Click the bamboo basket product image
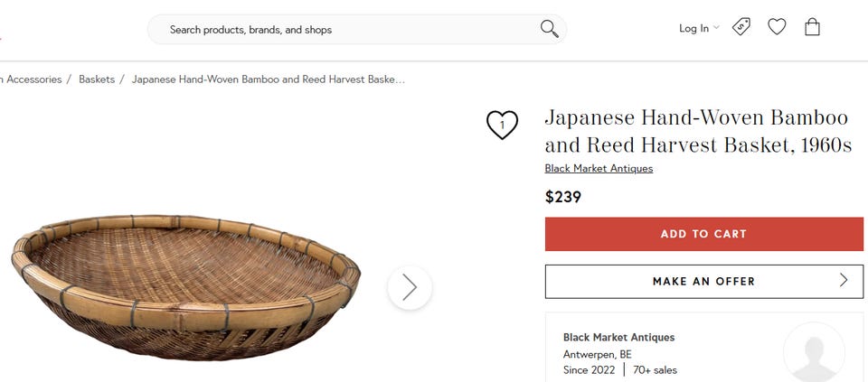 tap(185, 287)
